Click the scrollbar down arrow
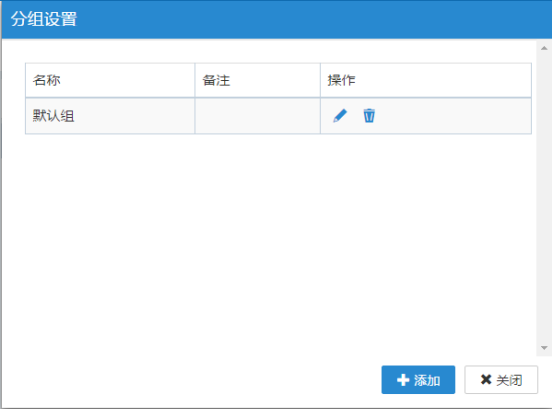 coord(544,348)
